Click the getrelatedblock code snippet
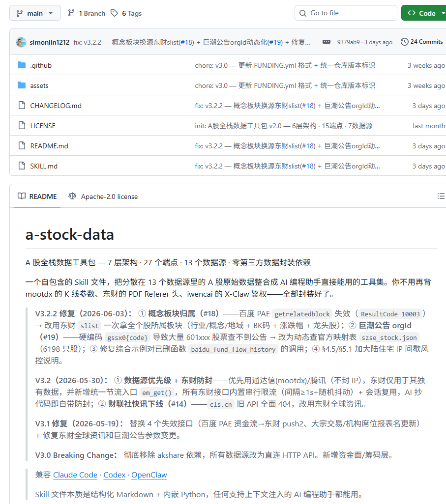Viewport: 446px width, 504px height. (x=302, y=314)
